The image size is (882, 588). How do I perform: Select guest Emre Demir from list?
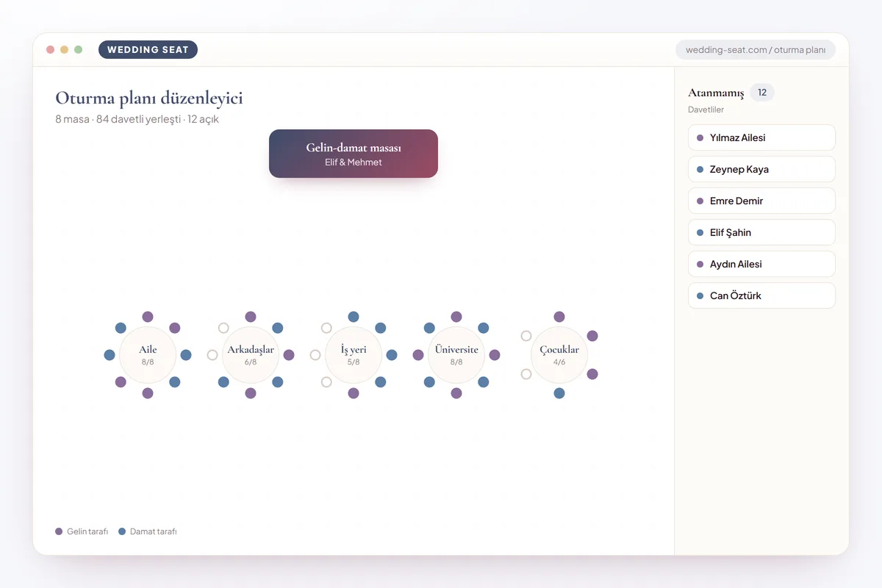[x=761, y=201]
